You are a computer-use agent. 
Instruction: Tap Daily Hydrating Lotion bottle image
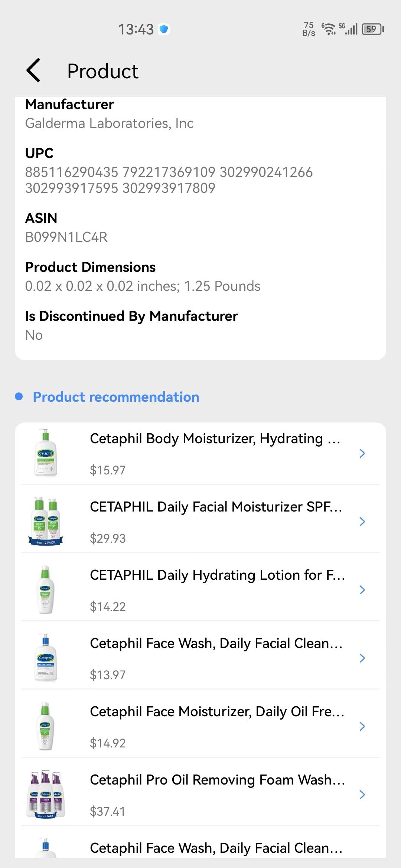(46, 589)
